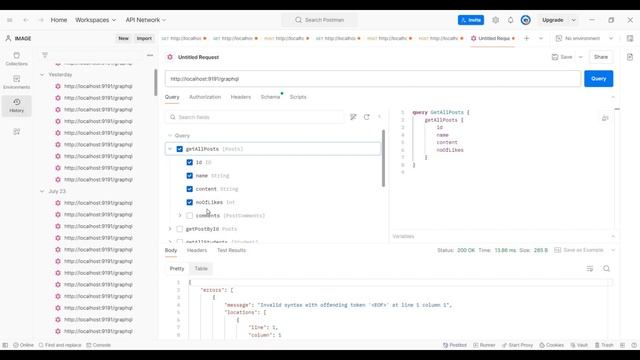Open Runner from the status bar
Screen dimensions: 640x360
[484, 345]
